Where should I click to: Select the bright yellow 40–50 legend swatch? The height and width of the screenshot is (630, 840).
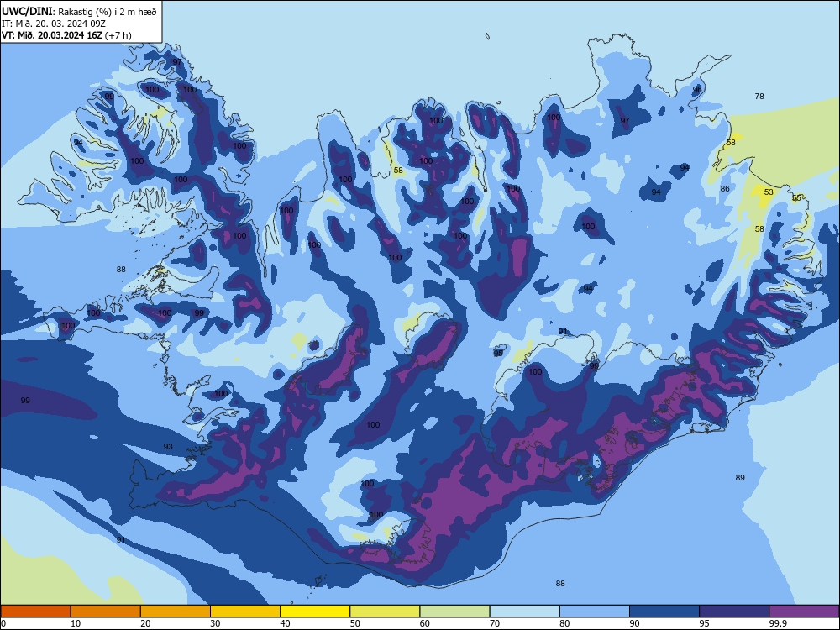tap(315, 612)
